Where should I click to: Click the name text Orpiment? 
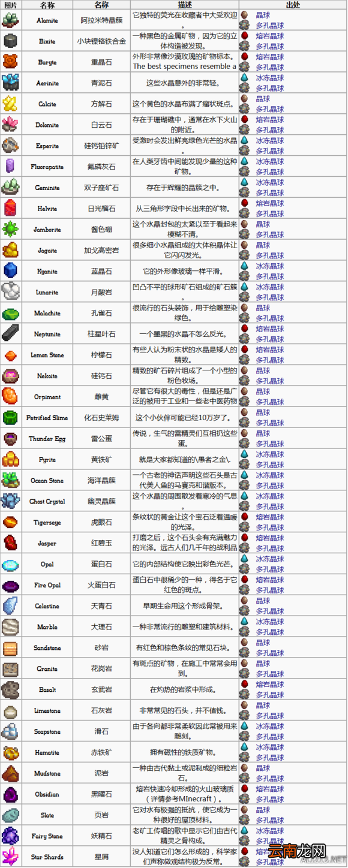[x=47, y=397]
